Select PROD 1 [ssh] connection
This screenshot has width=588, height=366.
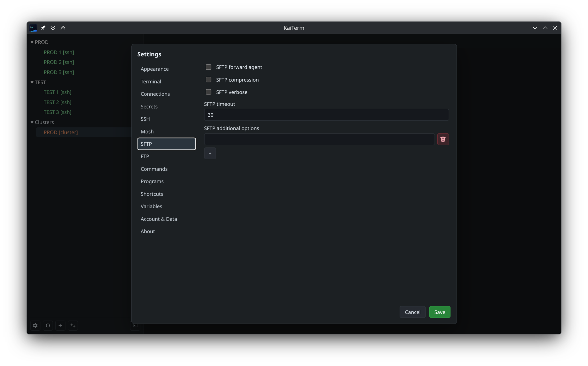[59, 52]
